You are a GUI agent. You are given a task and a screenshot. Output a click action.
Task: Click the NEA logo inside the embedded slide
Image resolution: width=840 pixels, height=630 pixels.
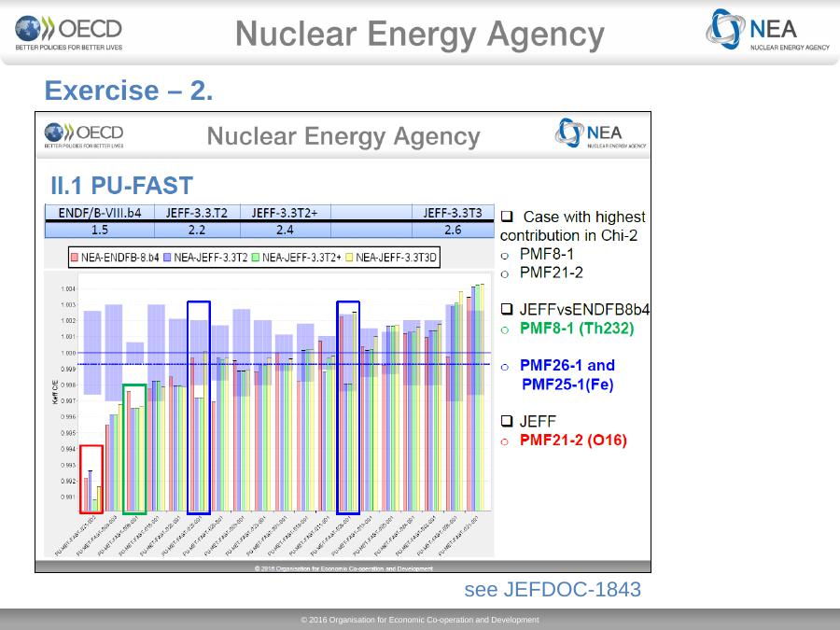pos(600,134)
